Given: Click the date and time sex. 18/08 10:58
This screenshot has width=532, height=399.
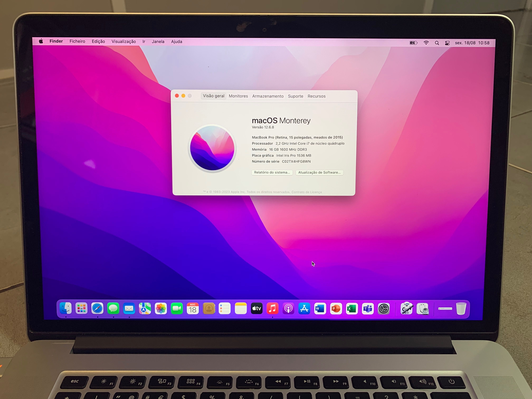Looking at the screenshot, I should click(472, 43).
